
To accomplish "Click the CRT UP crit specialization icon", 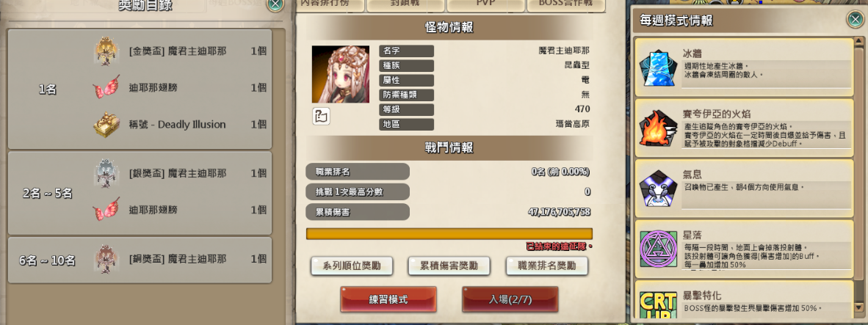I will point(658,305).
